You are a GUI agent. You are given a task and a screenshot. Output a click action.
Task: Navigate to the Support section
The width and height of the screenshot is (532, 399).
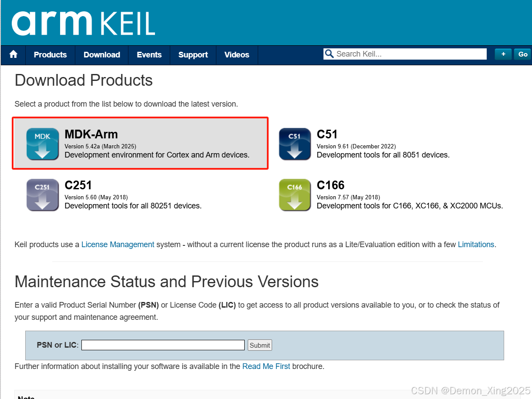[193, 55]
